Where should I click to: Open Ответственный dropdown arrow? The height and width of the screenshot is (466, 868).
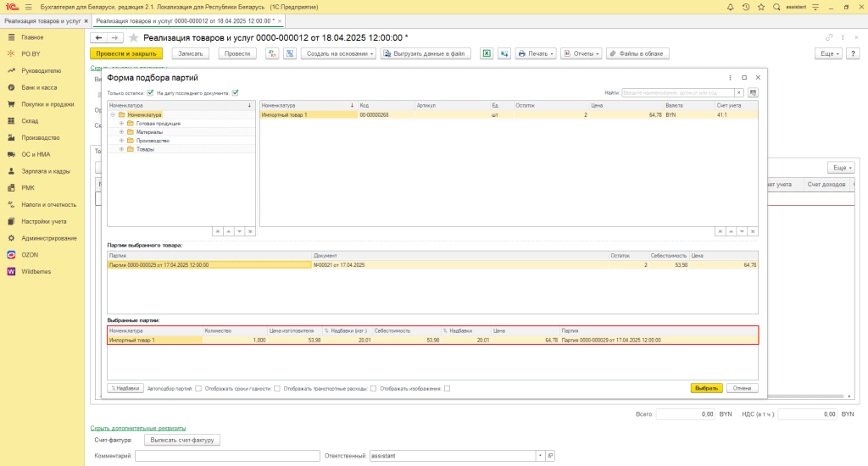point(540,456)
